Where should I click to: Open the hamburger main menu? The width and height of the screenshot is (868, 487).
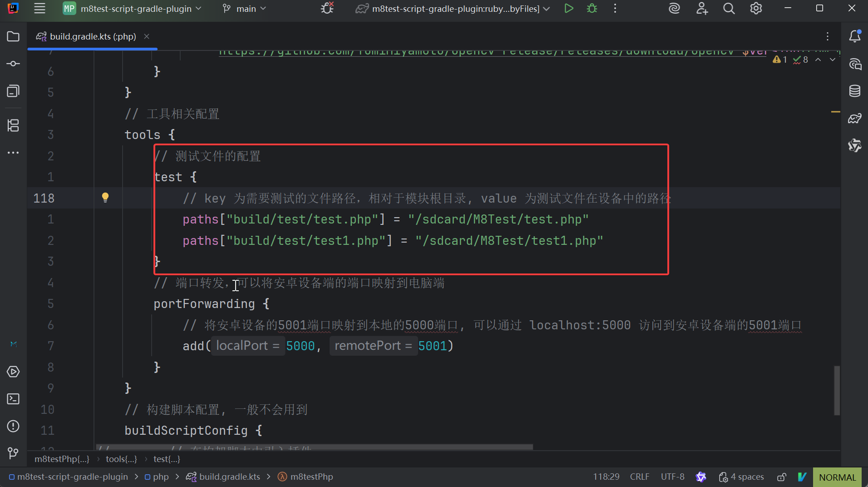[40, 9]
